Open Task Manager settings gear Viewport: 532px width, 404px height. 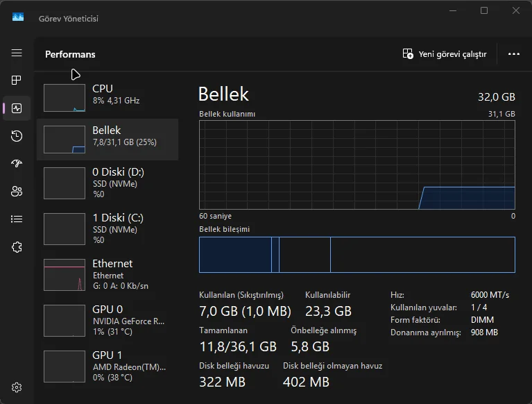click(17, 387)
